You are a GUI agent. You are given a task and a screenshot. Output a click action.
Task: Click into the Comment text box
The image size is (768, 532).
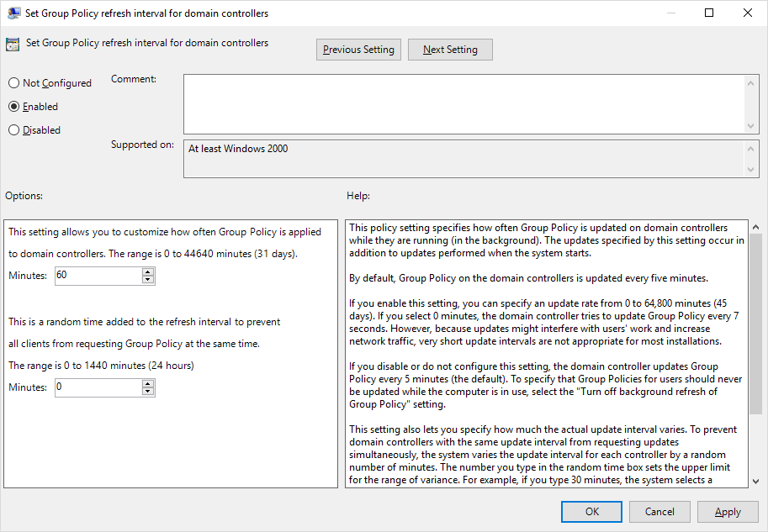point(463,103)
